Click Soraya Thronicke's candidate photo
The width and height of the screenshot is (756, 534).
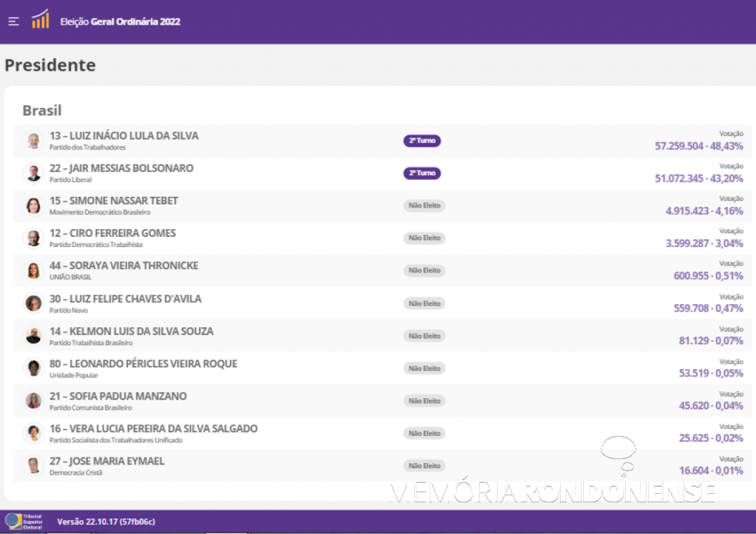pyautogui.click(x=33, y=270)
